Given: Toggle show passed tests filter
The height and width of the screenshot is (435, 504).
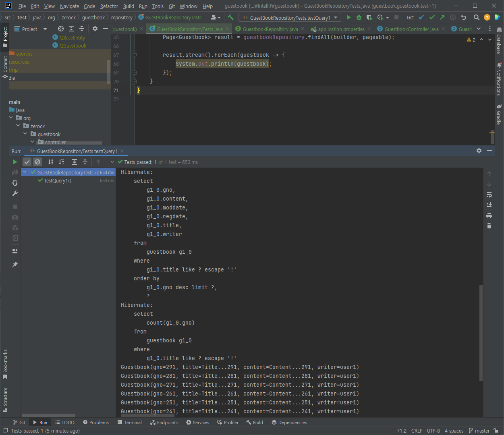Looking at the screenshot, I should tap(27, 162).
